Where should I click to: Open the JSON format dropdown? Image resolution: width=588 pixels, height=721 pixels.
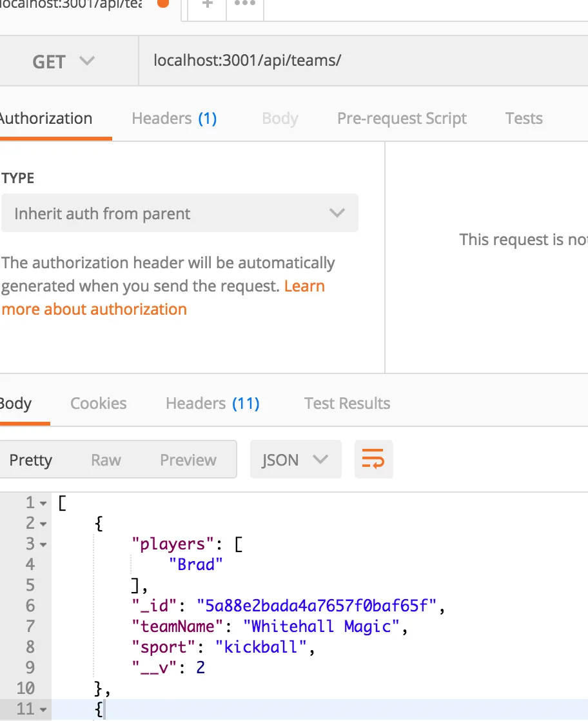295,460
